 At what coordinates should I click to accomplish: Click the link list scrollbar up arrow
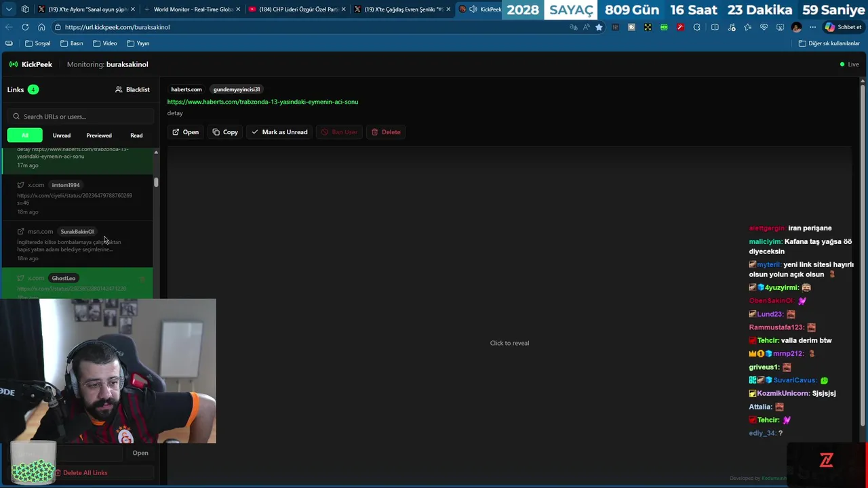(x=156, y=152)
